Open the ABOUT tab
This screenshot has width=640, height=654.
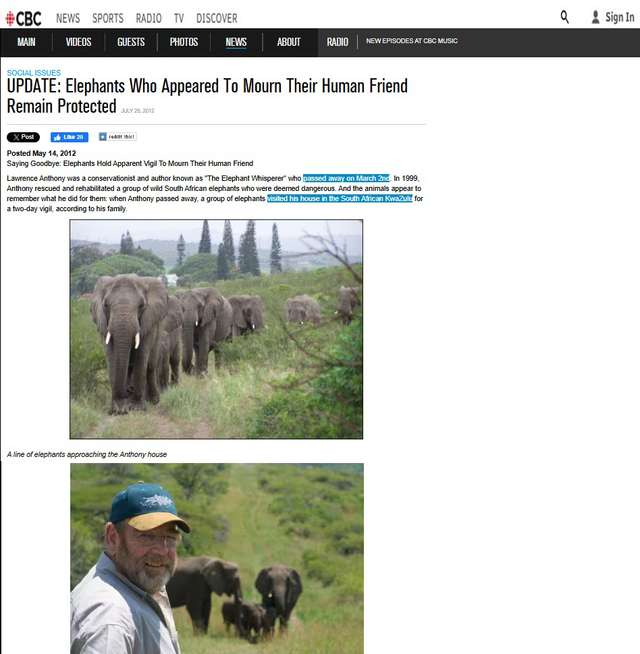coord(289,42)
